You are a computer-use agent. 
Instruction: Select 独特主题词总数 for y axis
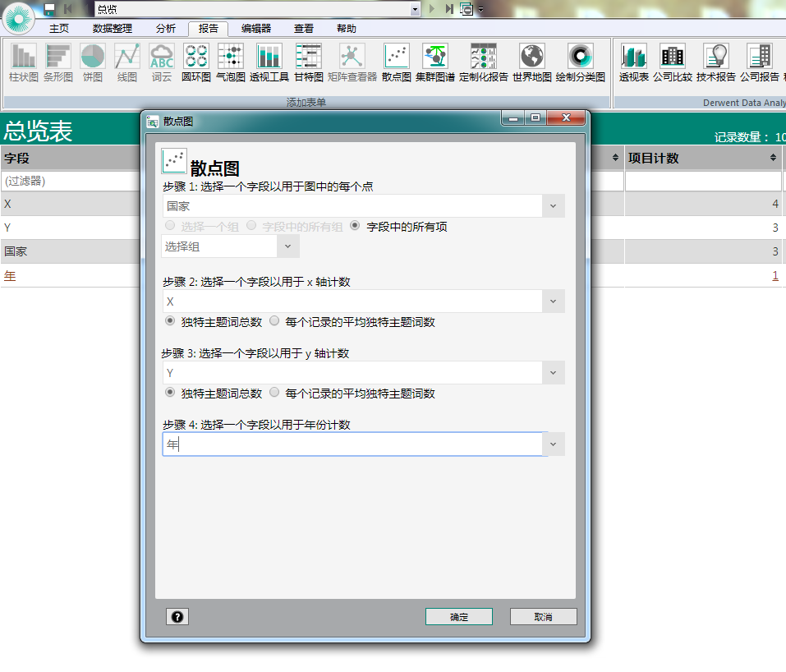click(170, 394)
